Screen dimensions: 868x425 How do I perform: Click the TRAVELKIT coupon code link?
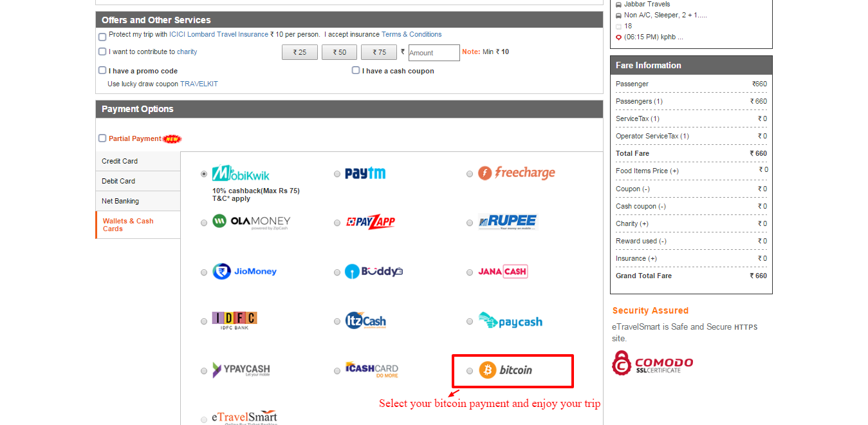pyautogui.click(x=199, y=84)
